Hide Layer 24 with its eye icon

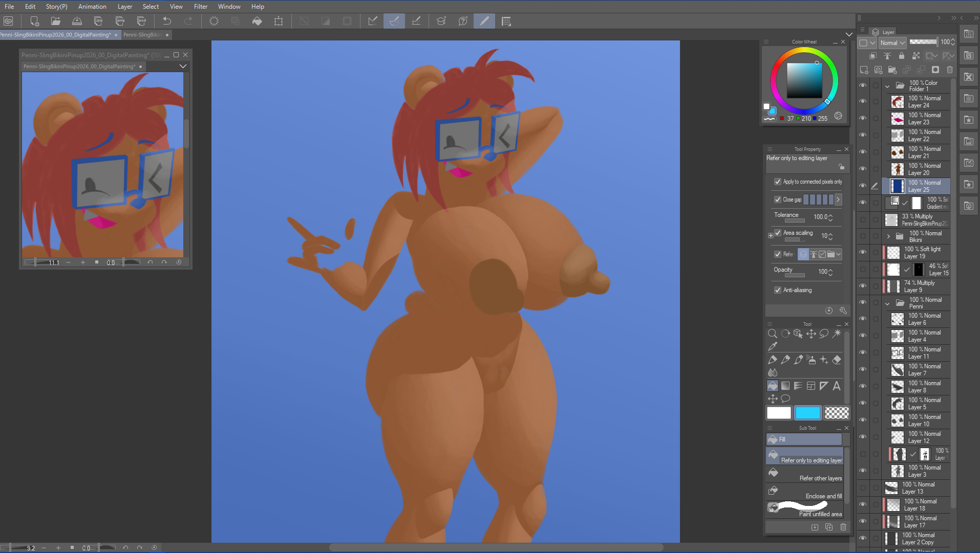[863, 101]
